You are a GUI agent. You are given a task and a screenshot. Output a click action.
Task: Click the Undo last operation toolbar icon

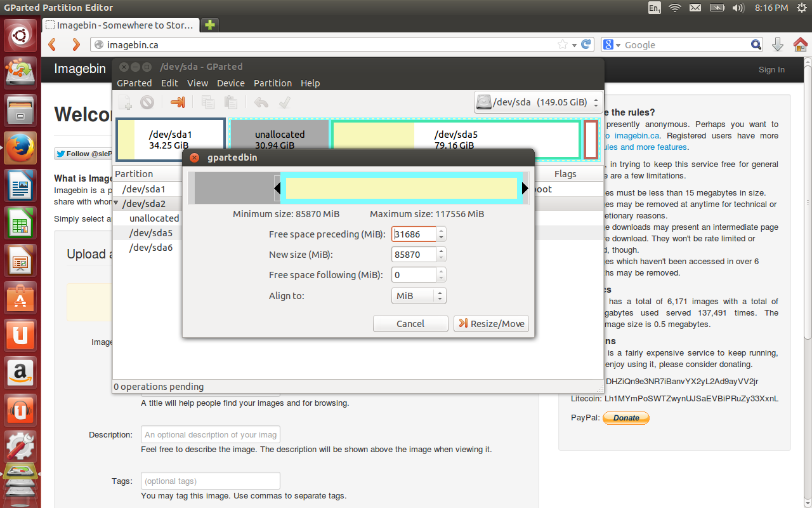tap(261, 102)
